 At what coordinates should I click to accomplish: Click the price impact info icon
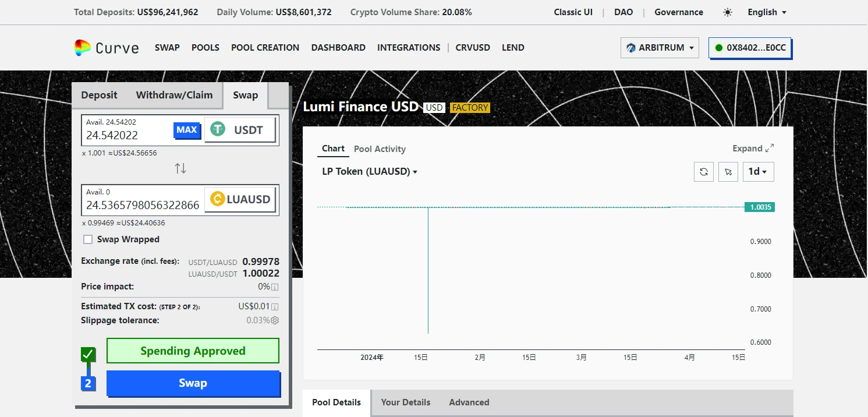pyautogui.click(x=275, y=287)
